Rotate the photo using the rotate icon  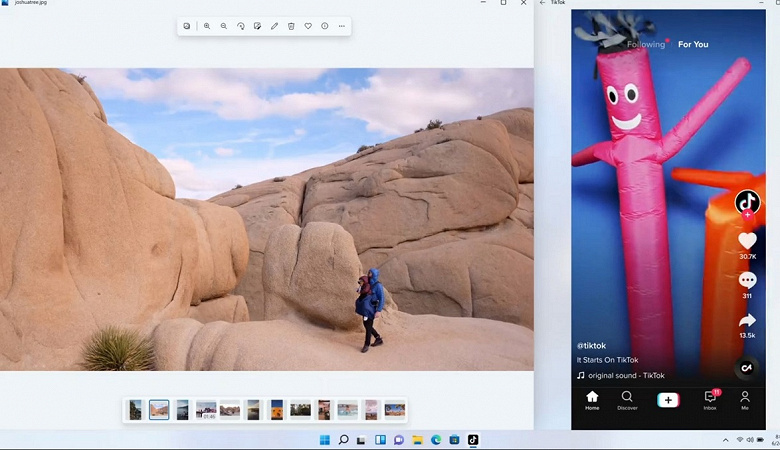tap(241, 26)
